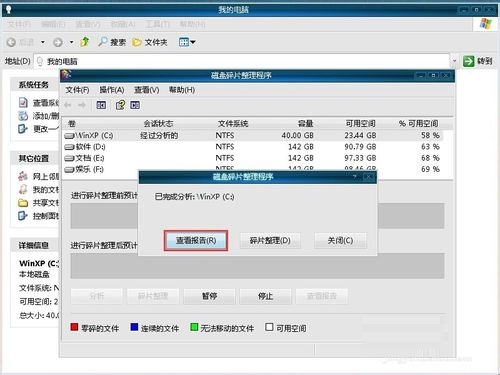
Task: Click the 会话状态 column header
Action: click(x=158, y=124)
